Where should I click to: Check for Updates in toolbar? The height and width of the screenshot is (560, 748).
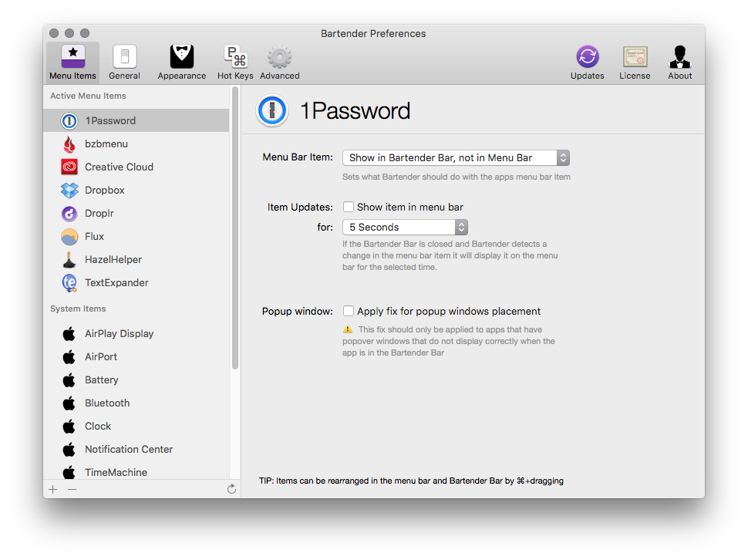588,62
